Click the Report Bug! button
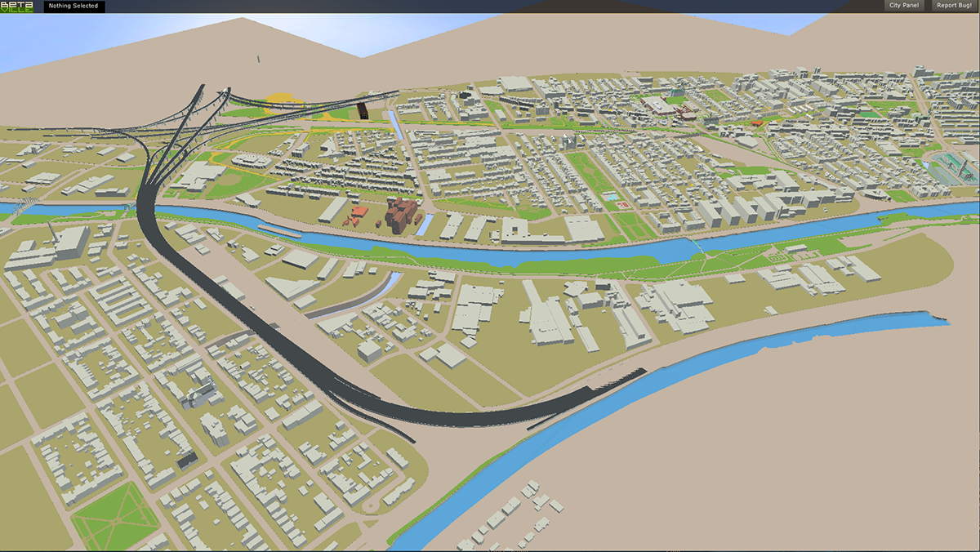The width and height of the screenshot is (980, 552). click(x=953, y=6)
